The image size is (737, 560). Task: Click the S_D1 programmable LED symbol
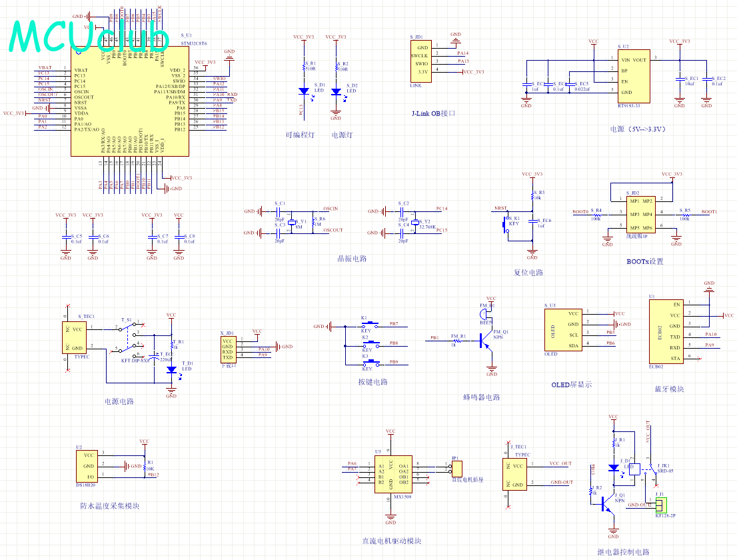(x=304, y=91)
